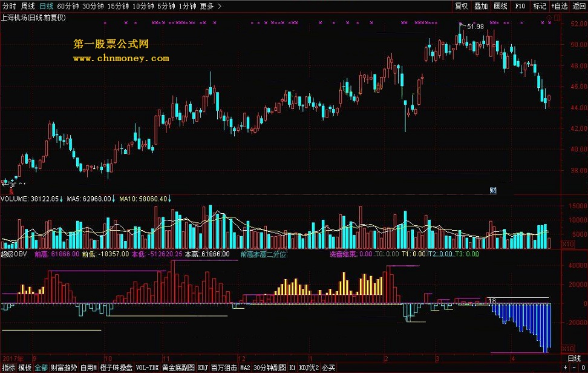The width and height of the screenshot is (588, 373).
Task: Switch to 5分钟 chart period
Action: pos(166,6)
